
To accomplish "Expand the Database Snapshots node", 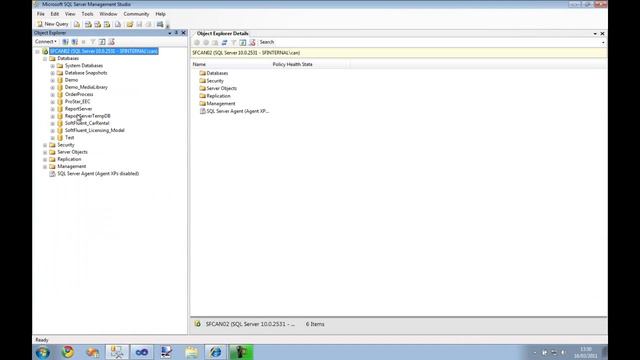I will pyautogui.click(x=53, y=73).
